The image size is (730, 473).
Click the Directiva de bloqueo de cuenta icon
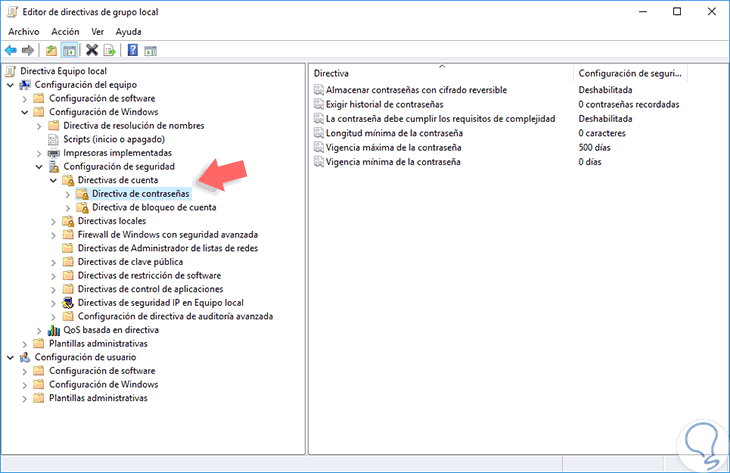point(82,208)
